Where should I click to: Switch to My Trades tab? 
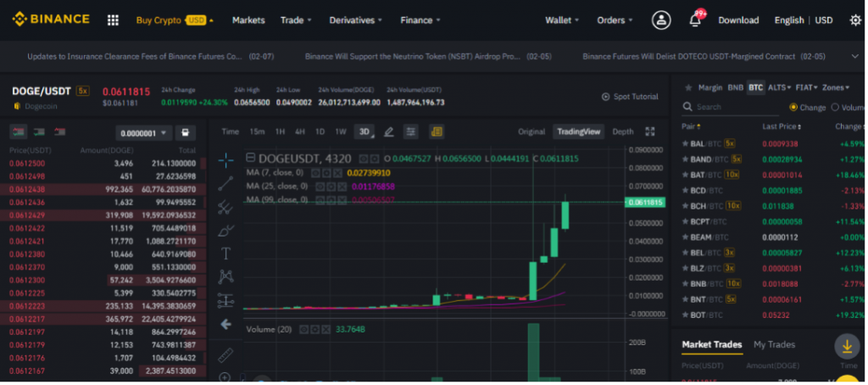pyautogui.click(x=774, y=344)
